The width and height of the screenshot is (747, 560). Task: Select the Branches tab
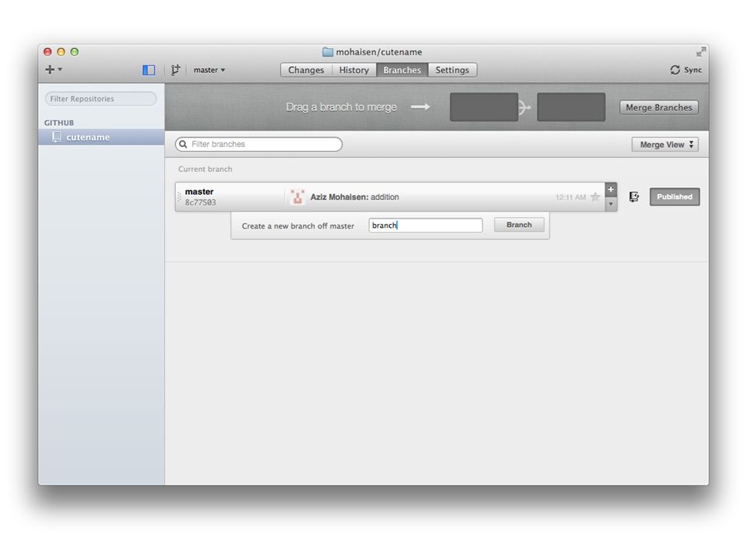coord(402,70)
